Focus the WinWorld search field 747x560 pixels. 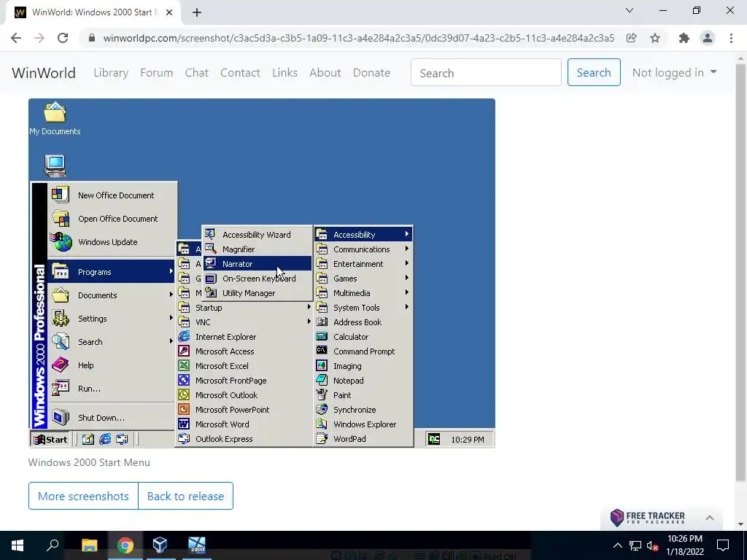[x=486, y=72]
